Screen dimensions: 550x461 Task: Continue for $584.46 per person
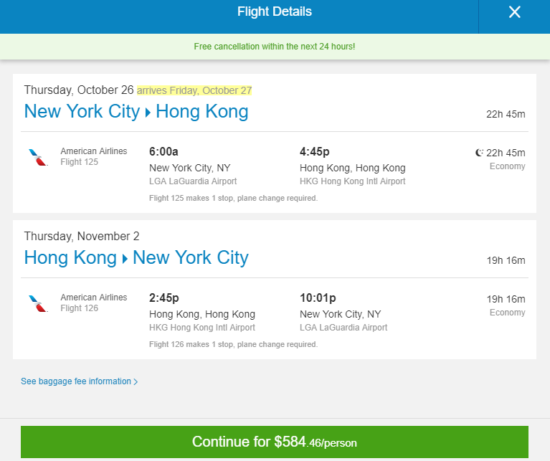tap(275, 442)
